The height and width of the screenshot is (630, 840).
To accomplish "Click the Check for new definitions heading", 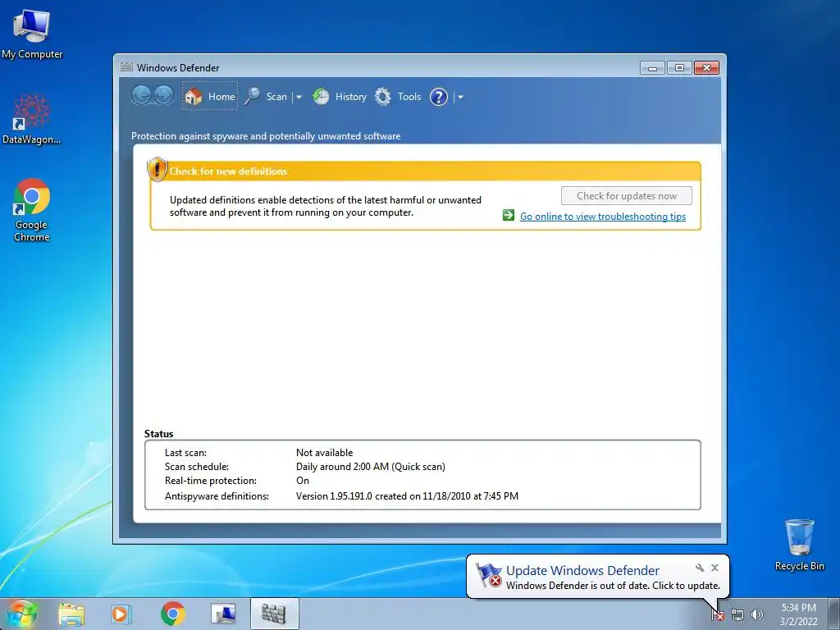I will point(228,171).
